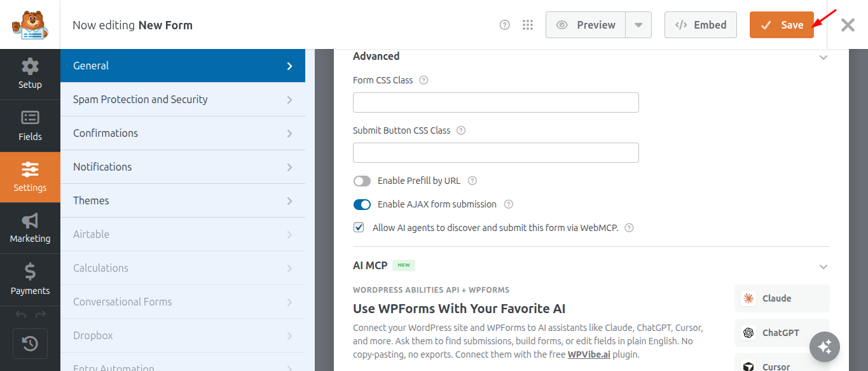
Task: Close the form builder with X
Action: tap(848, 25)
